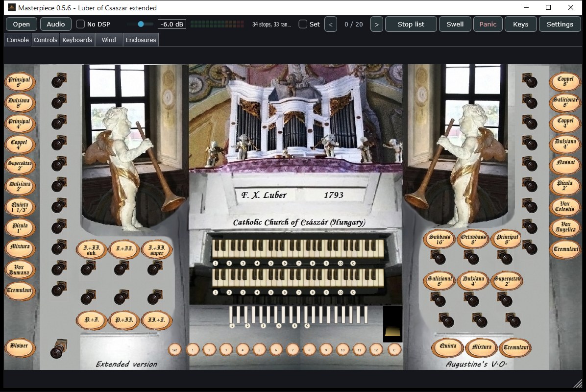The image size is (586, 392).
Task: Pull the drawknob under I.+II. sub
Action: (x=88, y=269)
